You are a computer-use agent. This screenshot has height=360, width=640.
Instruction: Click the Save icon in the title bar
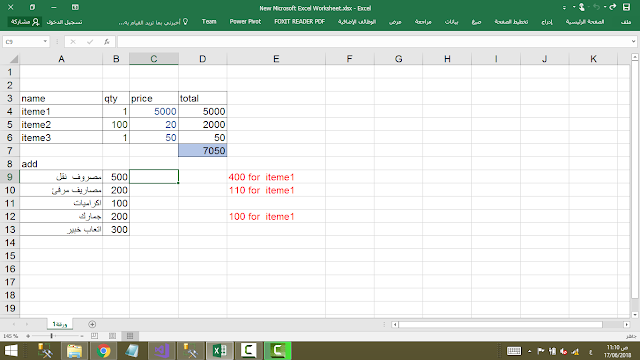627,7
